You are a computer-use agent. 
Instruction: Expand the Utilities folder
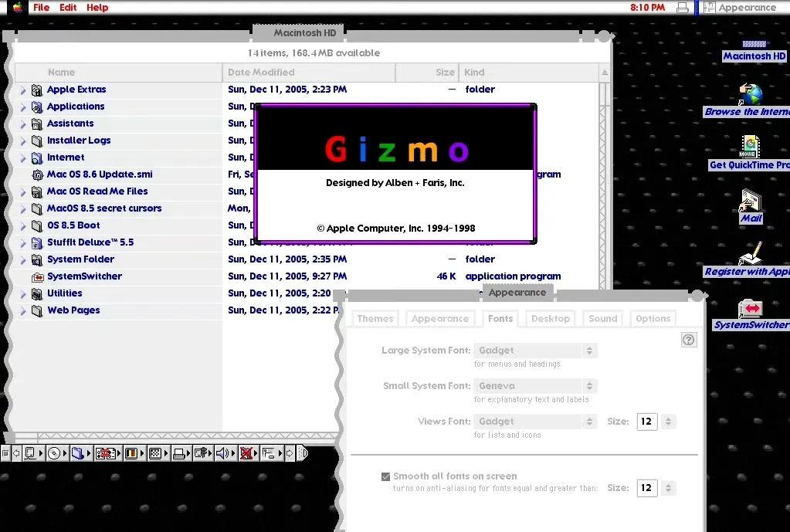click(x=23, y=293)
